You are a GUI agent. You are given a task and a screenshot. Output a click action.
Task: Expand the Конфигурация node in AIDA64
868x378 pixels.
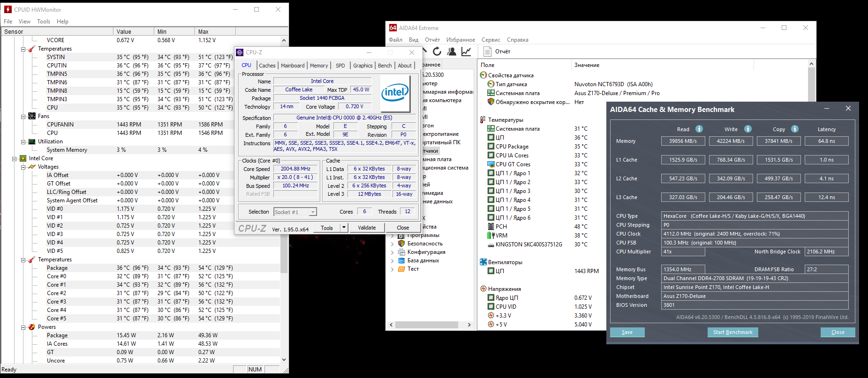click(392, 252)
